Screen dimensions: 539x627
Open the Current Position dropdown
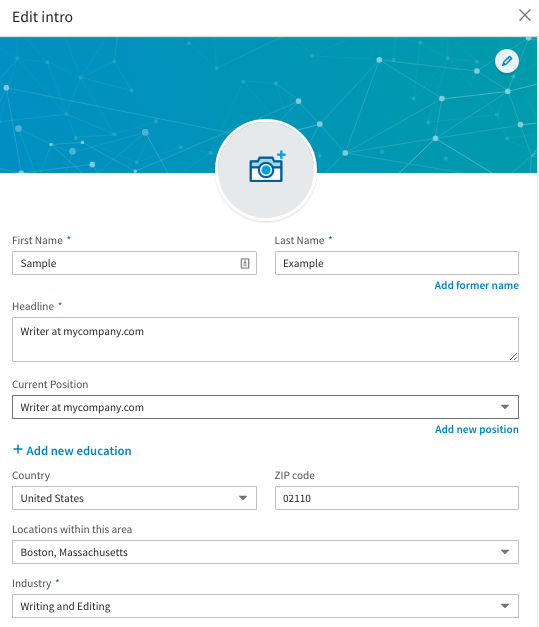pyautogui.click(x=266, y=407)
